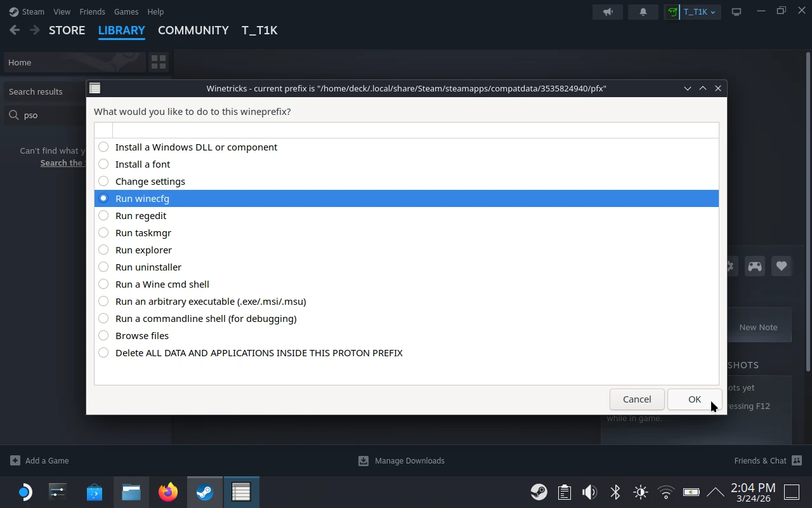The image size is (812, 508).
Task: Open the Games menu in Steam
Action: [126, 11]
